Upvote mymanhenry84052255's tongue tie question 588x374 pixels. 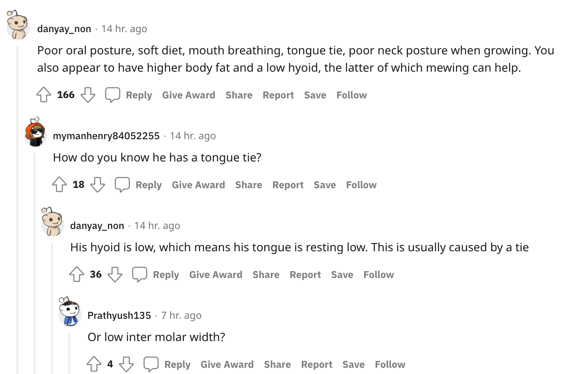point(59,185)
